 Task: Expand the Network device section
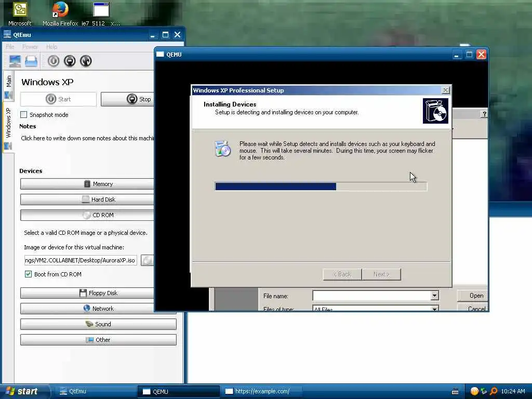pos(87,309)
